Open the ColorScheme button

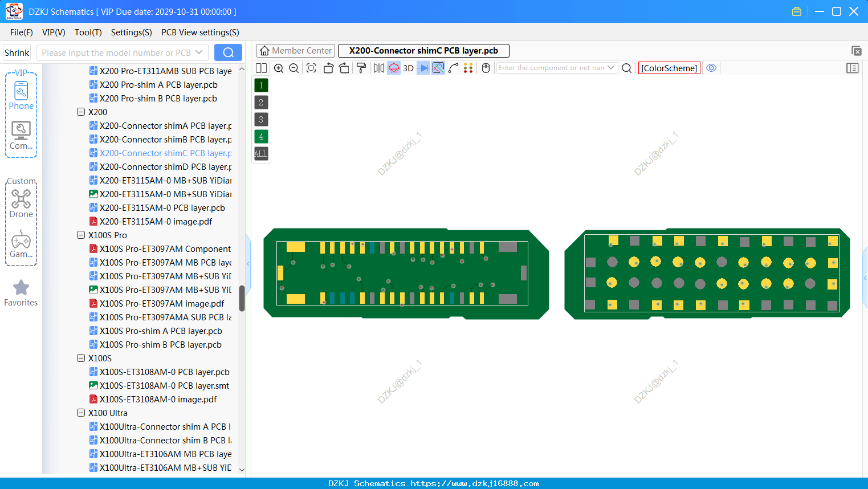(x=669, y=68)
